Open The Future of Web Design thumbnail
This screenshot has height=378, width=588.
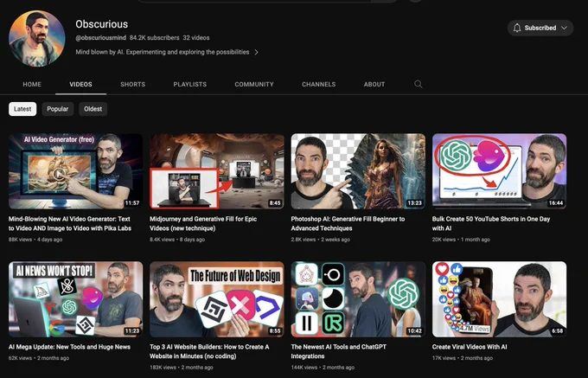tap(216, 299)
